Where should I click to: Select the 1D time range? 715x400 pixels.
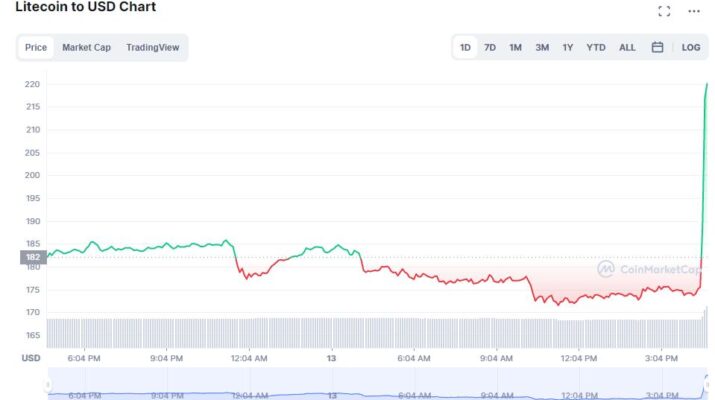tap(465, 47)
